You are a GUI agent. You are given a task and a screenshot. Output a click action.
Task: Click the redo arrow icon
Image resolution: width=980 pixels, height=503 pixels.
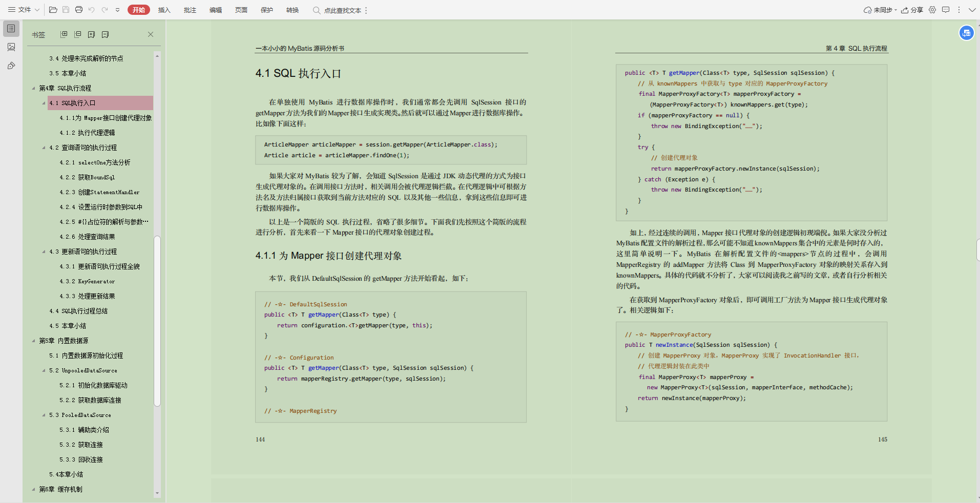coord(105,10)
